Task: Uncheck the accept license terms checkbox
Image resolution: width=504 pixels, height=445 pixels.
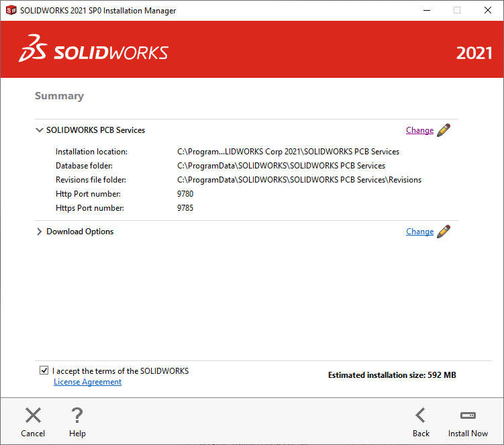Action: click(44, 370)
